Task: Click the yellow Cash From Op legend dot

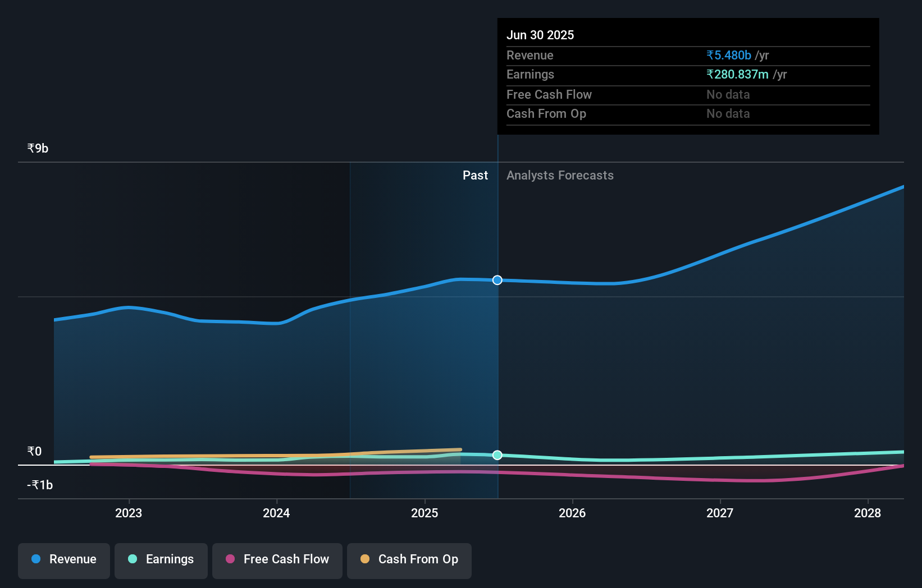Action: 366,559
